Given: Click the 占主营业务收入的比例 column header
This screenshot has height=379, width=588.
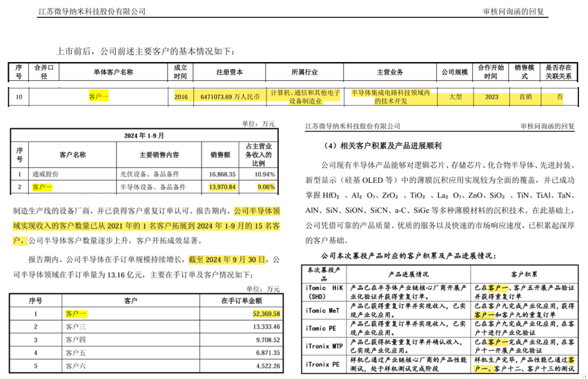Looking at the screenshot, I should point(258,155).
